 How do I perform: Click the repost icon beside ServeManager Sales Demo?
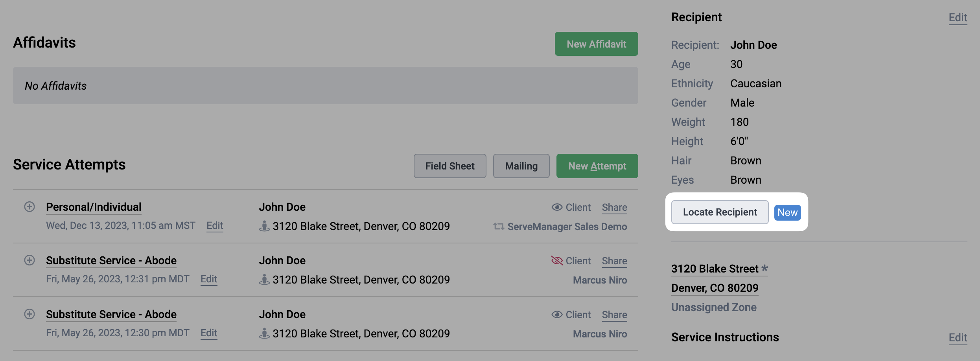click(x=499, y=227)
